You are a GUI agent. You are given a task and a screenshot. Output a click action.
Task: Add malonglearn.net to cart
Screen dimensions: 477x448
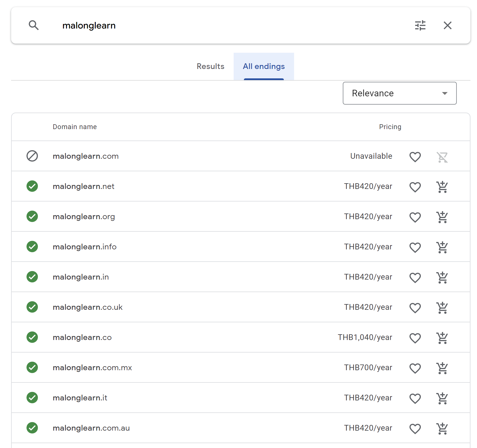[x=442, y=187]
